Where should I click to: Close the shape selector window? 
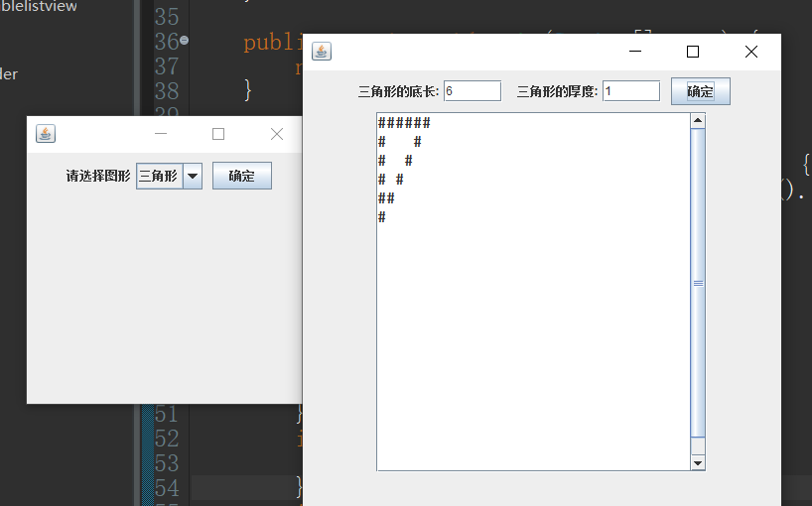coord(277,134)
